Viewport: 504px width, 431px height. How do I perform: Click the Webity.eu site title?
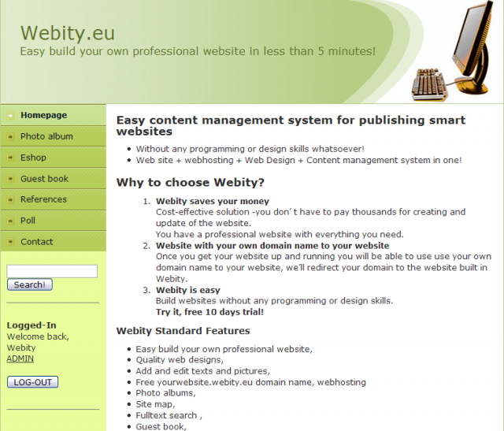tap(68, 33)
